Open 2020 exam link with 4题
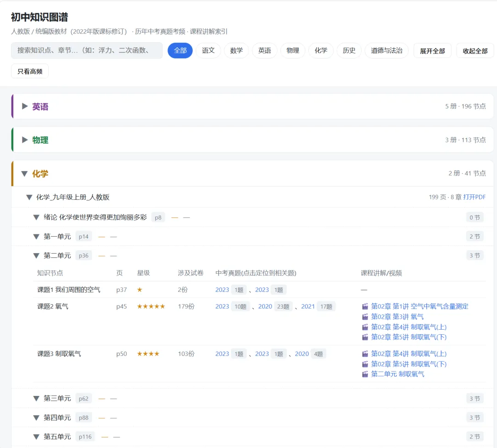 (x=302, y=354)
